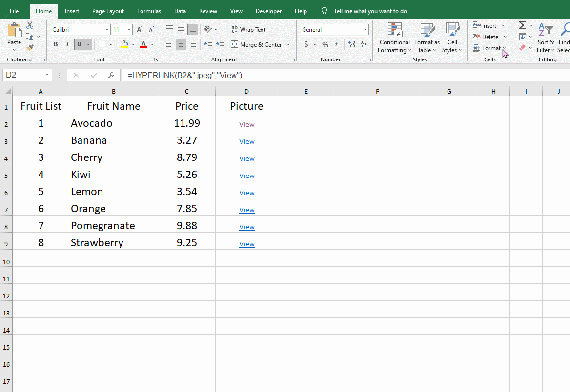Apply Comma Style
This screenshot has height=392, width=570.
coord(337,44)
